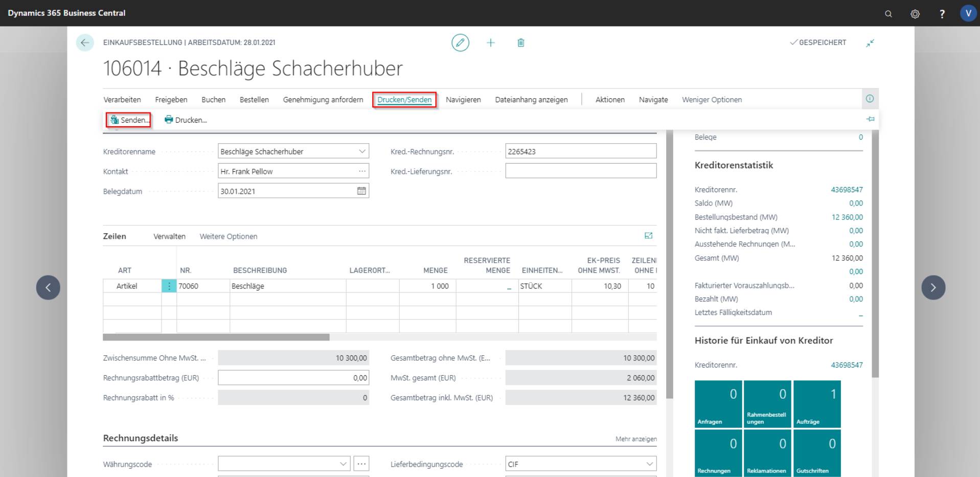Click the horizontal scrollbar of lines grid
980x477 pixels.
point(216,337)
